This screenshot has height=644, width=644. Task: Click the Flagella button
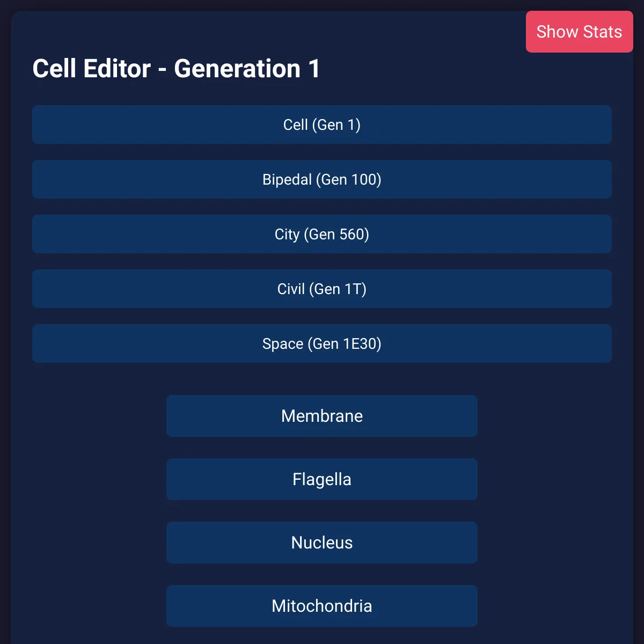click(x=322, y=479)
